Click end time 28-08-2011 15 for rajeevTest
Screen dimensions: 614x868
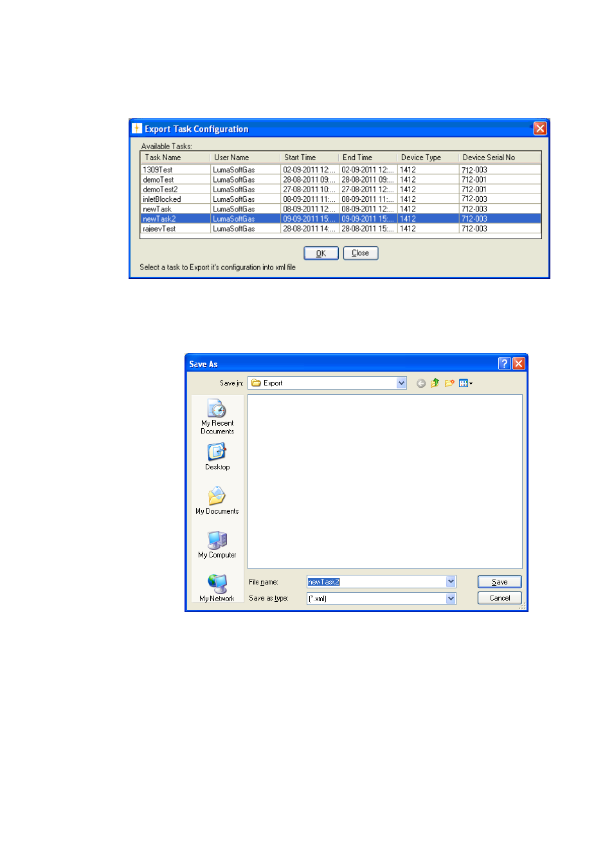coord(368,228)
